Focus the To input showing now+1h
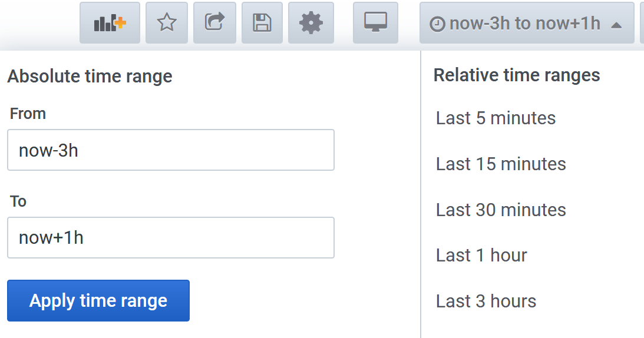The height and width of the screenshot is (338, 644). pos(171,237)
